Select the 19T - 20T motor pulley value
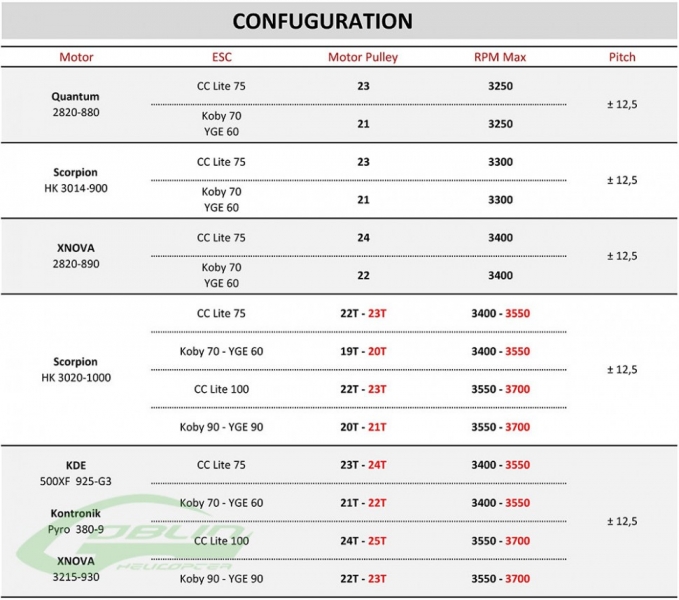The image size is (679, 600). [363, 351]
